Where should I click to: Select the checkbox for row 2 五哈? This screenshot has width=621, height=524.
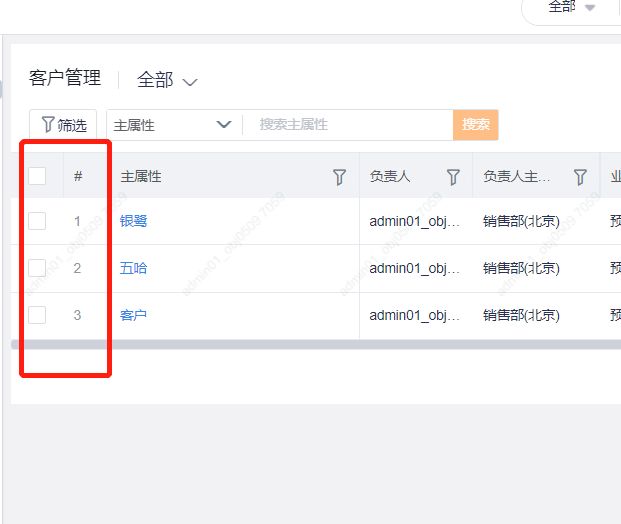tap(37, 268)
